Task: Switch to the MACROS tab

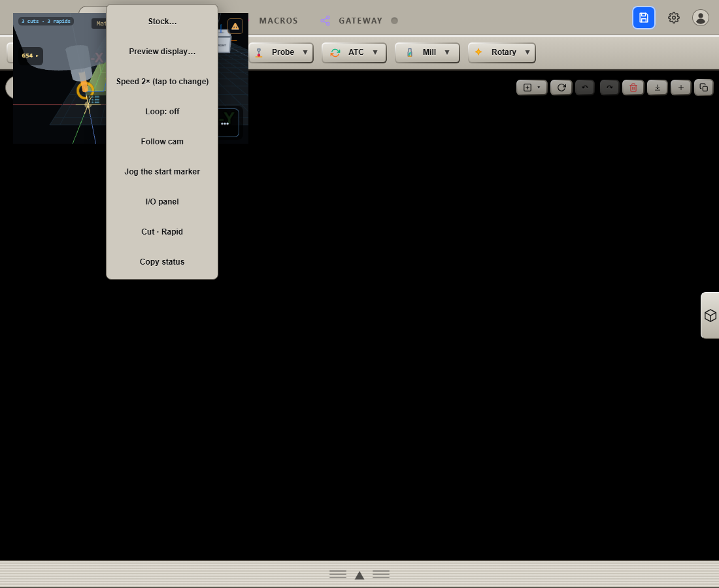Action: pos(278,21)
